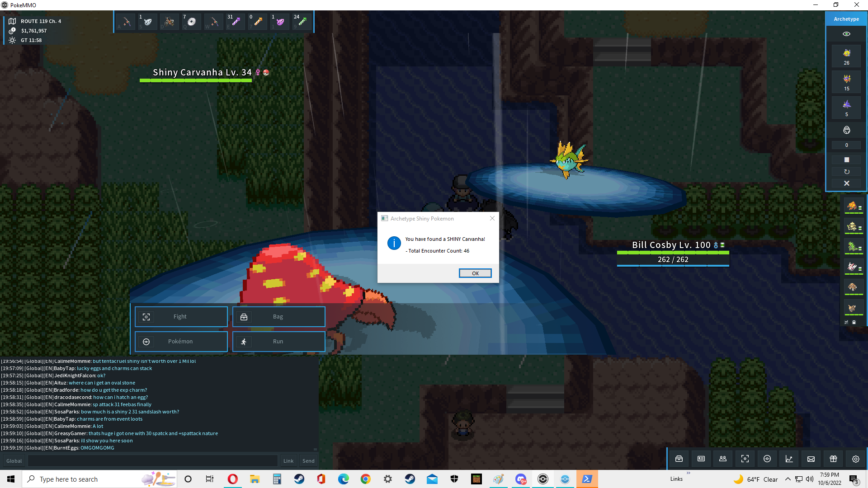Screen dimensions: 868x488
Task: Select the fishing rod tool icon in toolbar
Action: click(x=127, y=22)
